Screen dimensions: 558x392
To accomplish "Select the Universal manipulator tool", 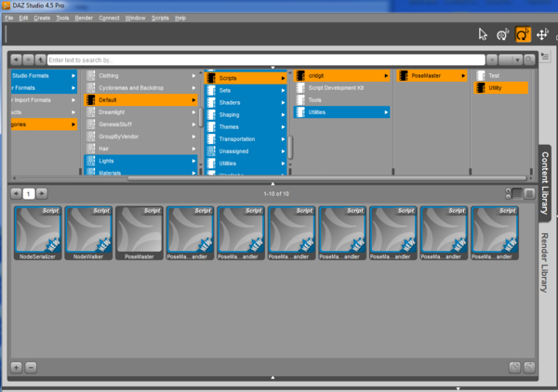I will point(502,34).
